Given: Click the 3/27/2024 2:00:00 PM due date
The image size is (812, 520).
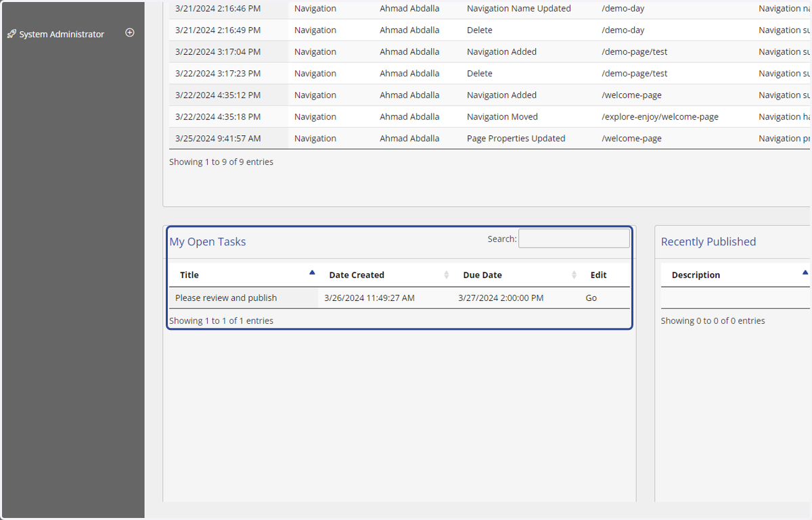Looking at the screenshot, I should (x=501, y=298).
